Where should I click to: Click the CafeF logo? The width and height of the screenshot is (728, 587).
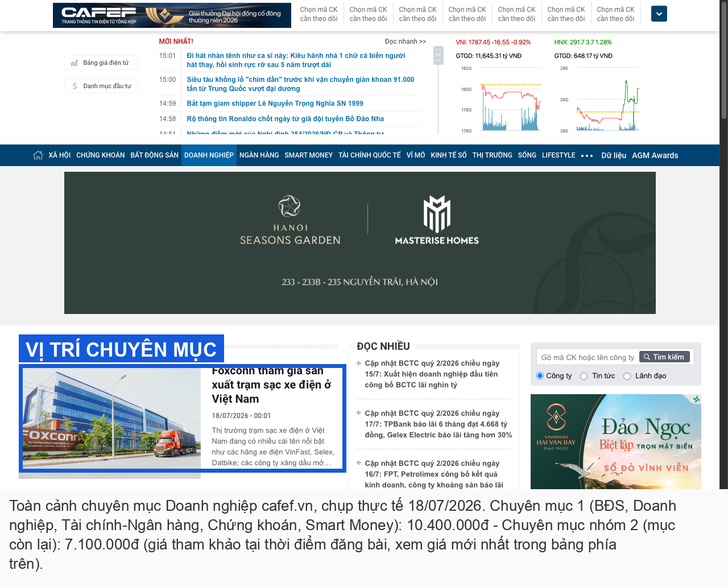coord(99,15)
